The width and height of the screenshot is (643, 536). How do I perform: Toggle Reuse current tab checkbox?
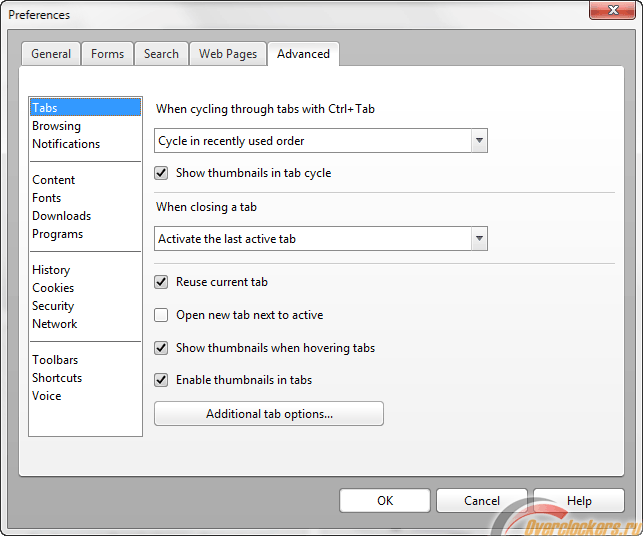[161, 282]
